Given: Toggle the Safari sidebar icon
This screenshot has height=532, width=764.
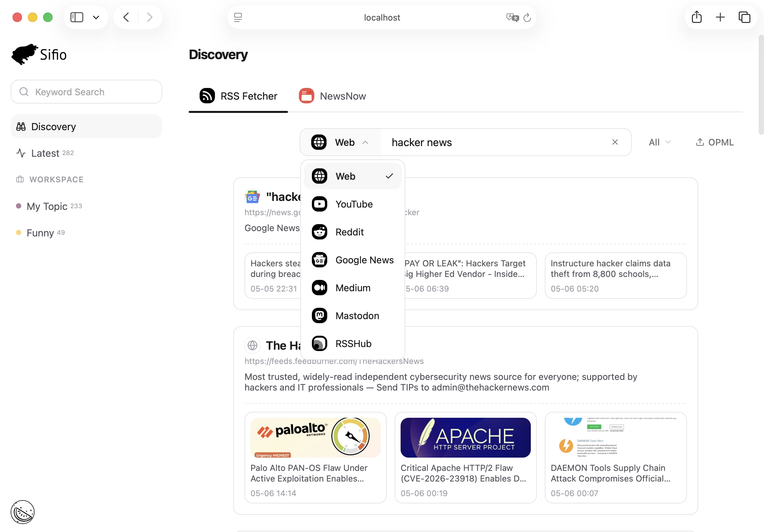Looking at the screenshot, I should pos(76,17).
